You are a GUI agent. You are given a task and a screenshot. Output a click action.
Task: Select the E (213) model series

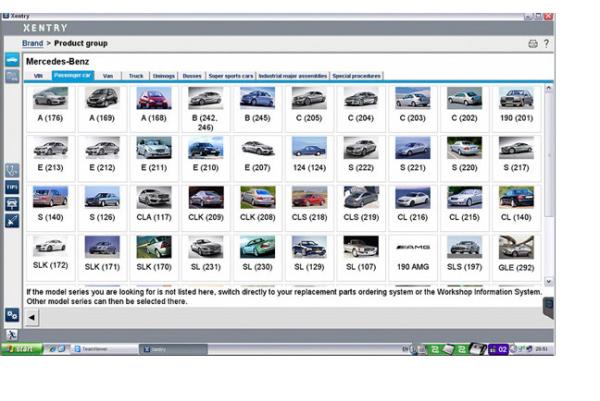51,158
